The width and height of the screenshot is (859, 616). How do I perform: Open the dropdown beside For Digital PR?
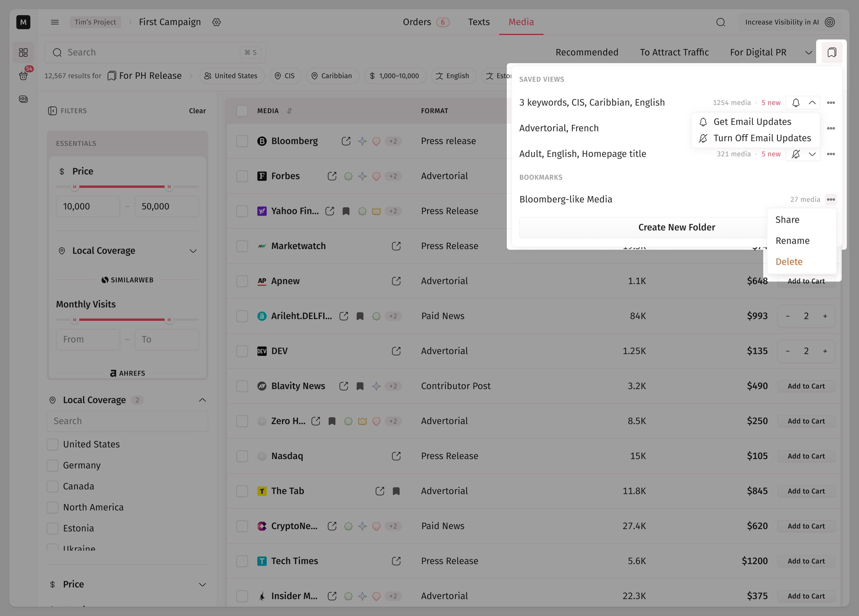point(808,52)
